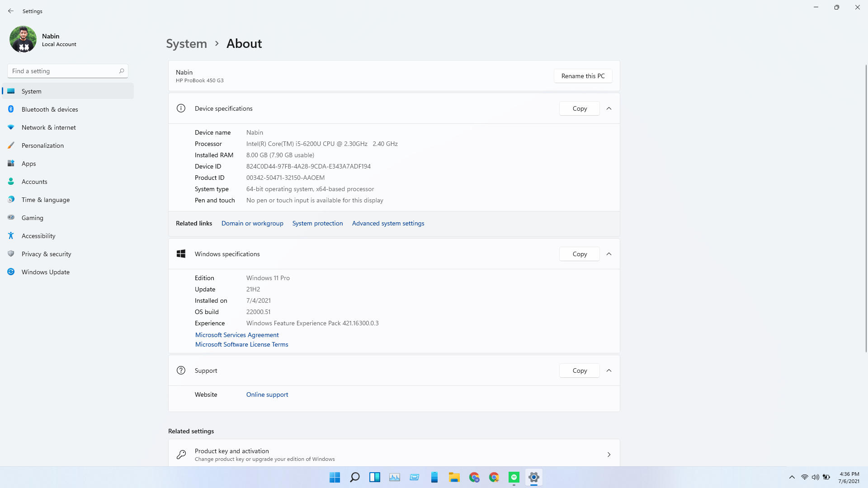The height and width of the screenshot is (488, 868).
Task: Open Accounts settings
Action: [68, 182]
